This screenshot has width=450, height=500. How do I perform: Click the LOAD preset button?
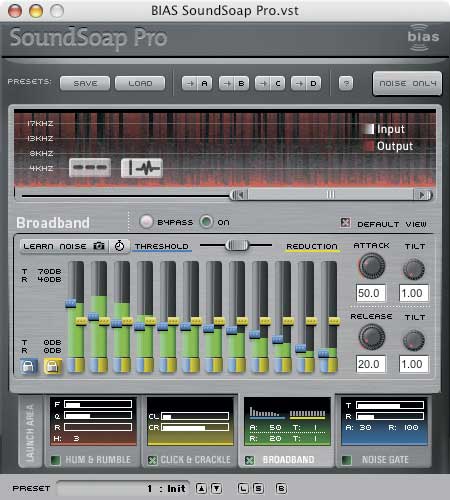pos(140,83)
